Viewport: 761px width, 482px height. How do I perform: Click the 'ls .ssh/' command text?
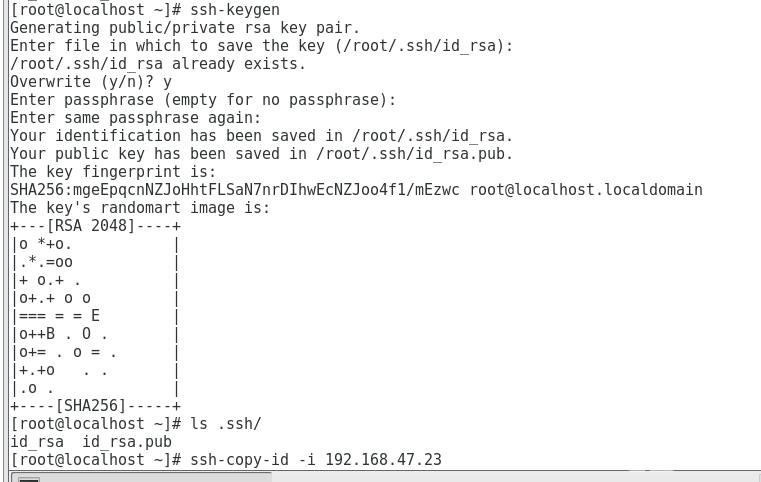(x=226, y=424)
